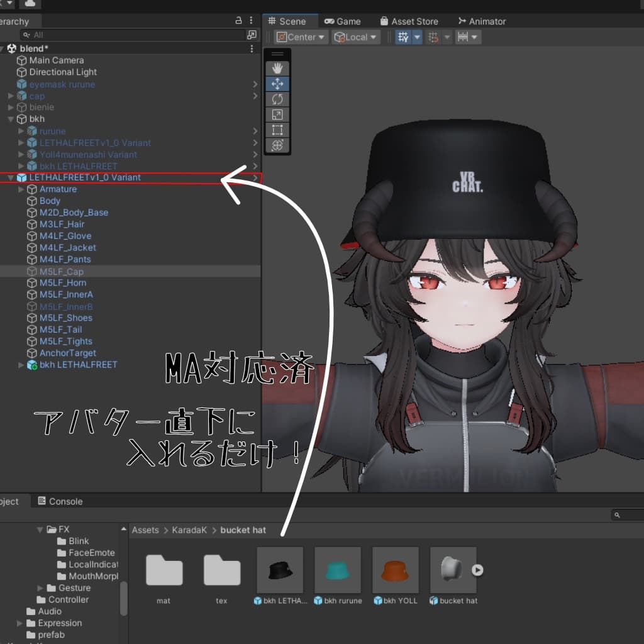Expand Yoll4munenashi Variant prefab
The height and width of the screenshot is (644, 644).
point(21,155)
